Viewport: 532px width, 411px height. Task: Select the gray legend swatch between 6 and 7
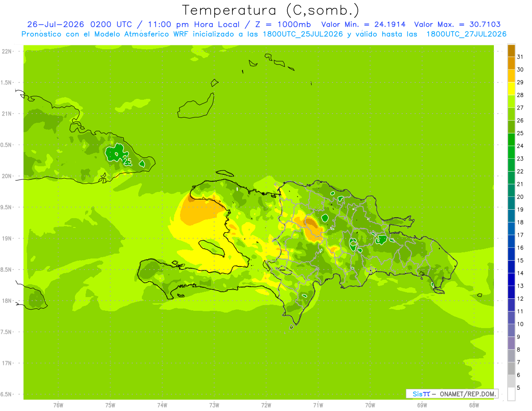pos(511,368)
